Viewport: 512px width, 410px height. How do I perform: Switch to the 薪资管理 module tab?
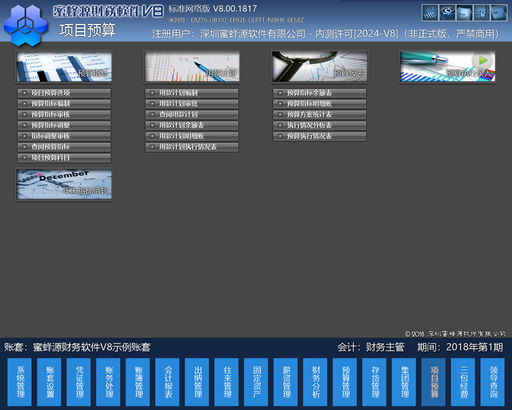(x=286, y=382)
